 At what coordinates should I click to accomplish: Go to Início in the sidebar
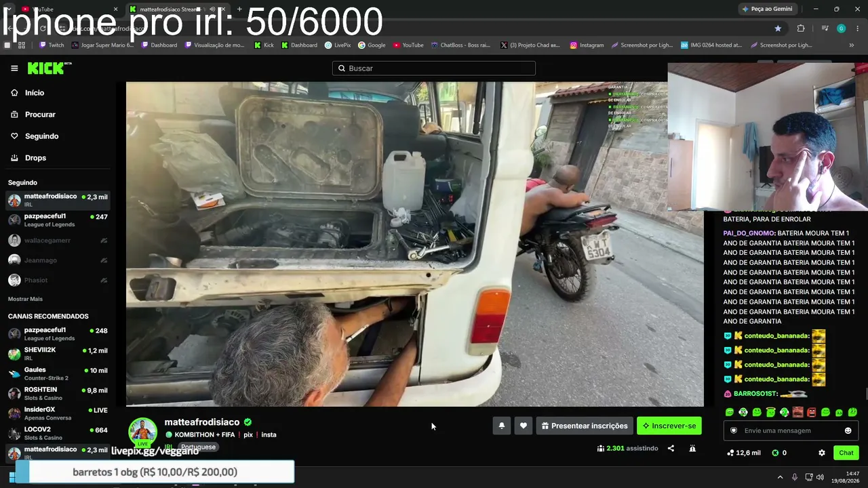click(34, 93)
